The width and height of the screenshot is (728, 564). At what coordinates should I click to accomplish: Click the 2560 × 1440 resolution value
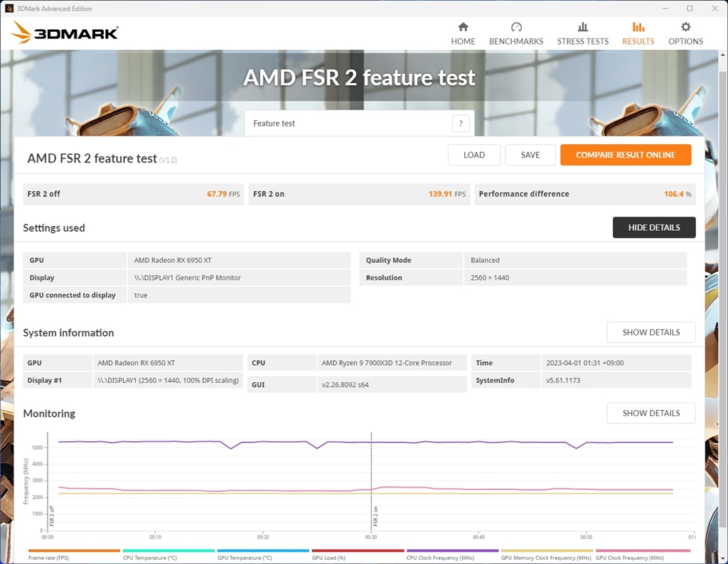point(490,278)
